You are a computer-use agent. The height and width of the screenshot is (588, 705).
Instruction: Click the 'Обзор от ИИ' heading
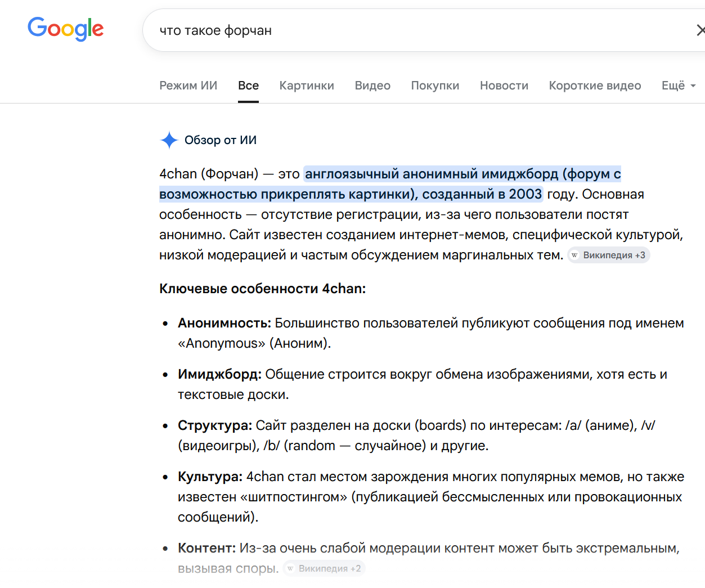click(221, 140)
